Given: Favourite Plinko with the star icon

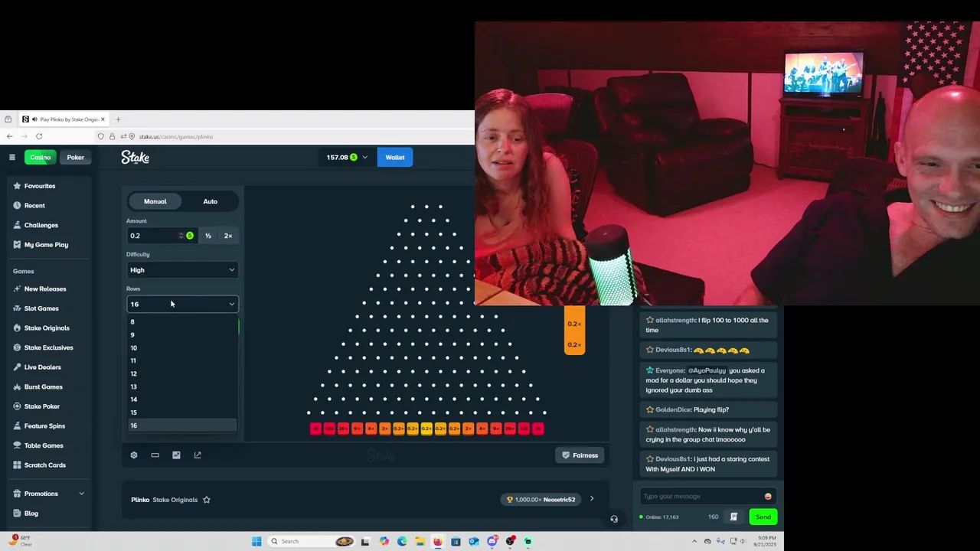Looking at the screenshot, I should pos(207,500).
